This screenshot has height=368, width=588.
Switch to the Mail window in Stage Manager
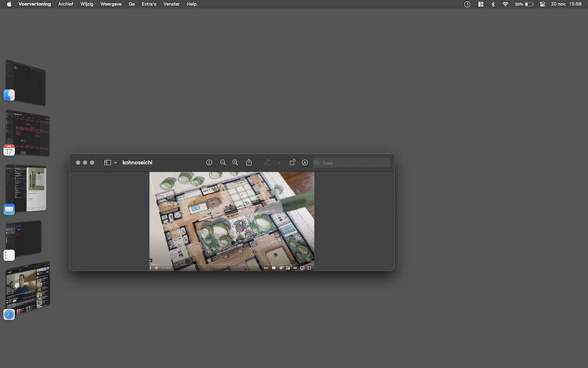point(25,189)
